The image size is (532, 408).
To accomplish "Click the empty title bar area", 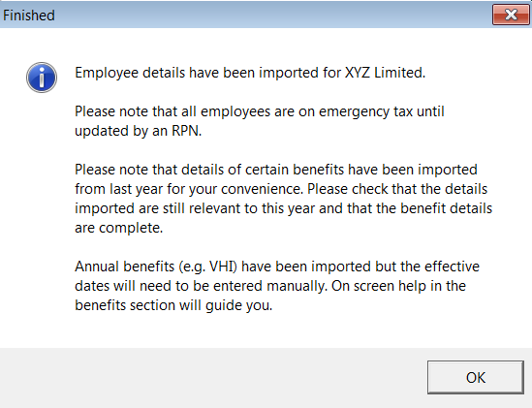I will (x=271, y=15).
